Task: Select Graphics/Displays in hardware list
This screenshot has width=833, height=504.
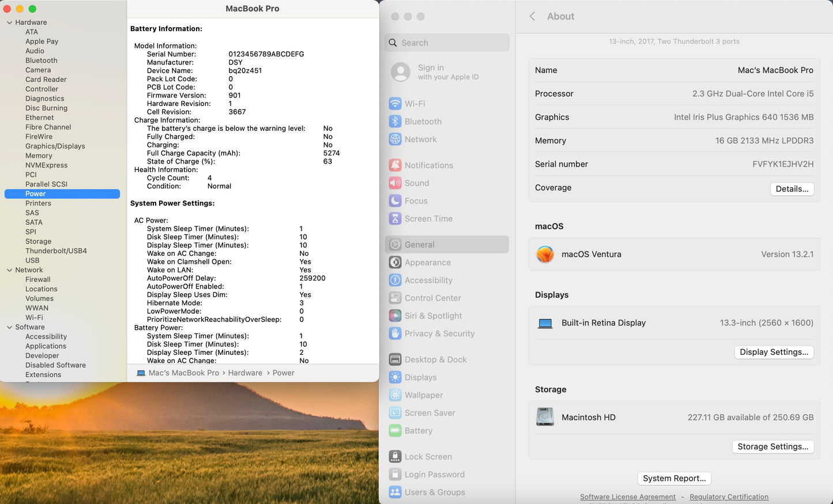Action: point(55,146)
